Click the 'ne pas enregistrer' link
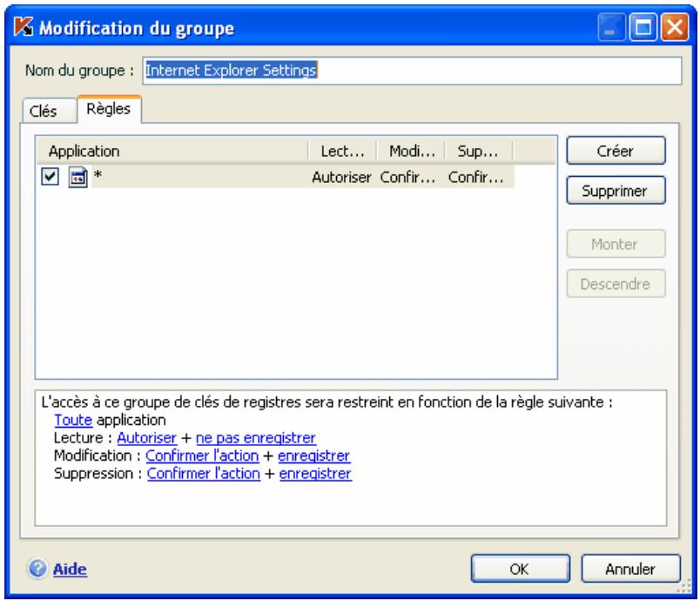 [256, 437]
